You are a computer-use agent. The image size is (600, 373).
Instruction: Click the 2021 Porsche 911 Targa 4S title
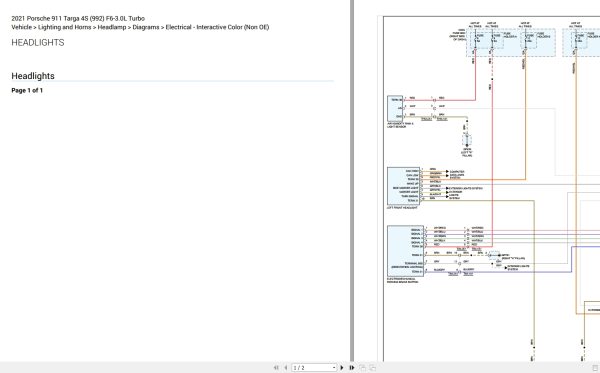[78, 18]
